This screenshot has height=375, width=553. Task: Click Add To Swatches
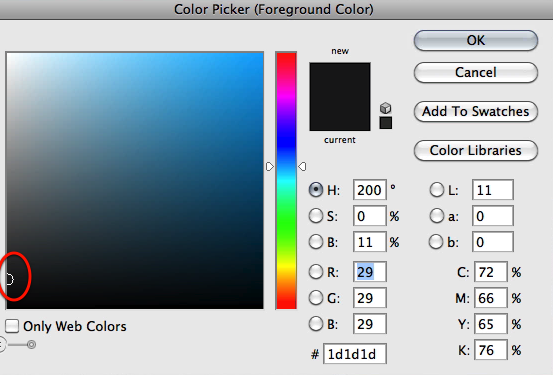[476, 111]
